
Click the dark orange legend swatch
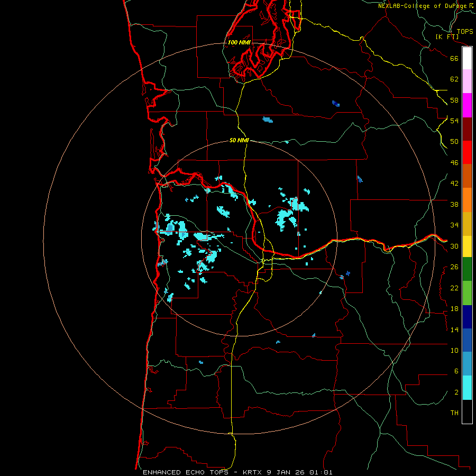coord(467,176)
